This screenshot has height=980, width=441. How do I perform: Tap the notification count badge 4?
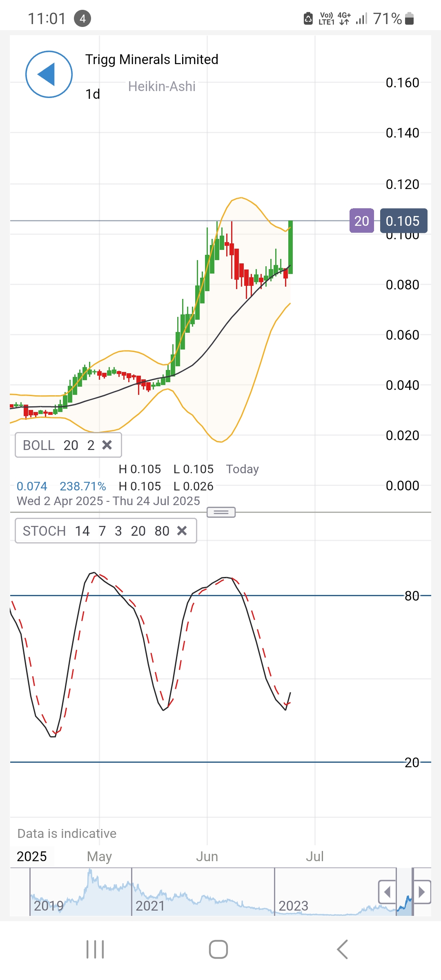click(x=82, y=19)
